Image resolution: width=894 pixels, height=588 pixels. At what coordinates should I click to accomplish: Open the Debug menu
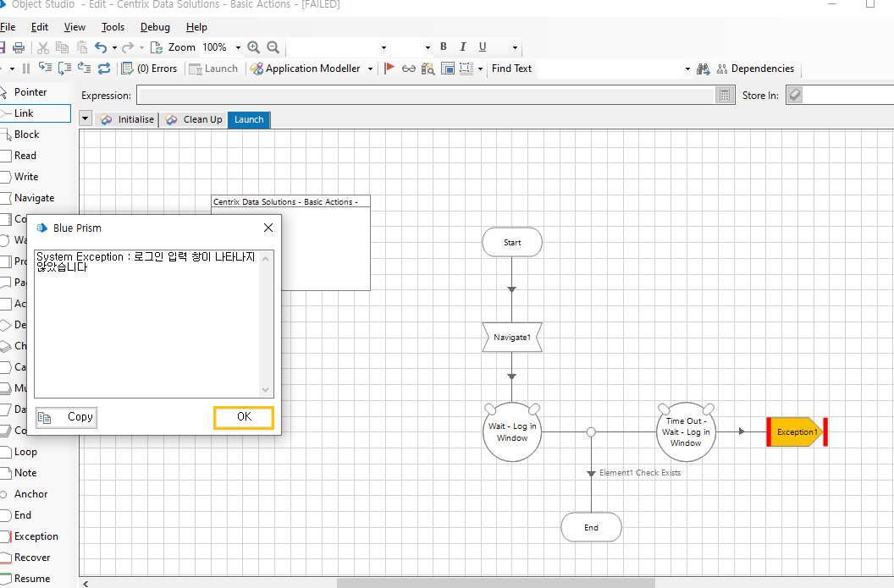(155, 27)
